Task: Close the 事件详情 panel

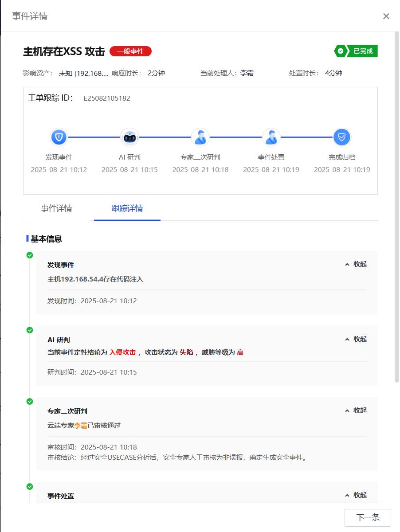Action: point(386,16)
